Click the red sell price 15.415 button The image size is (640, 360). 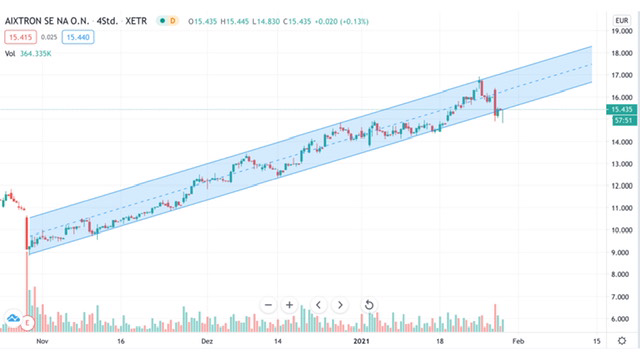[20, 37]
